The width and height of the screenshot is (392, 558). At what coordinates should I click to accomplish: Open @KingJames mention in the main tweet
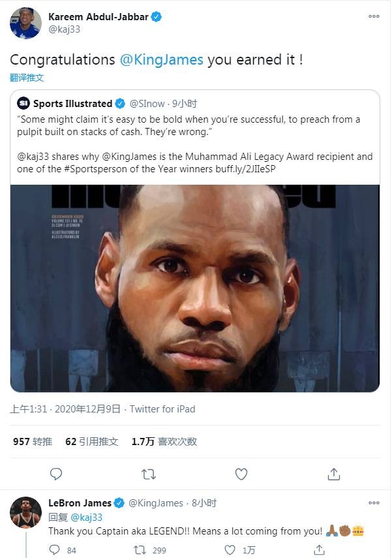click(162, 60)
